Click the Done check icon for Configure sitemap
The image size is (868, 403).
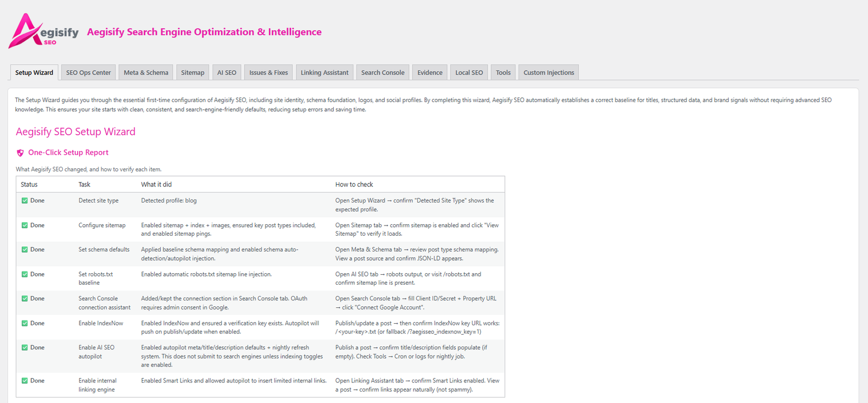click(x=24, y=225)
